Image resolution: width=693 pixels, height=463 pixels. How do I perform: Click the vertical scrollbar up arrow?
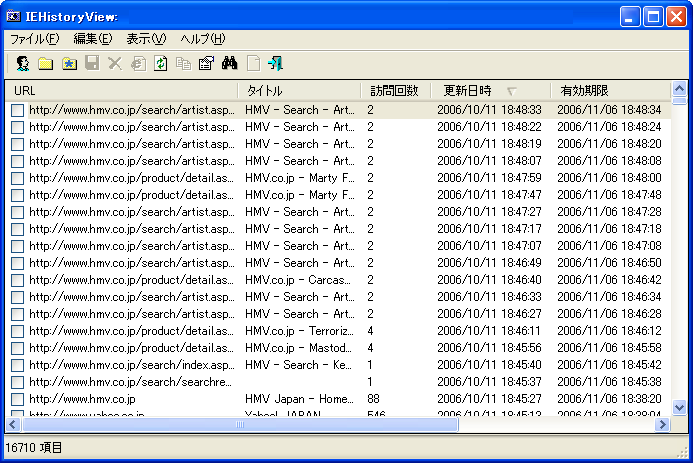(x=679, y=89)
